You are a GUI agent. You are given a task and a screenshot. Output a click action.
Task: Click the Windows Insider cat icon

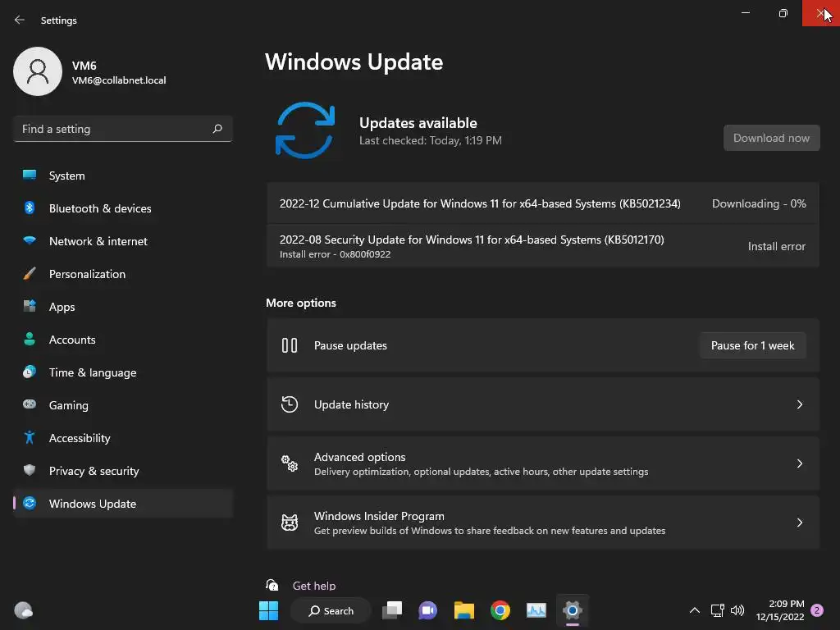pos(290,523)
